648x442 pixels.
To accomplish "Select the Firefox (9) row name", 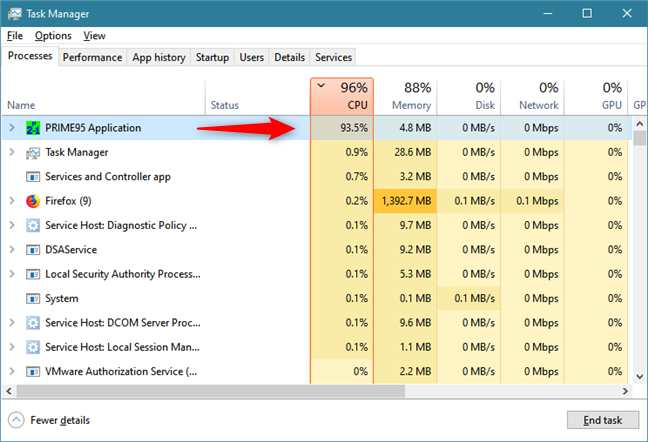I will click(68, 201).
